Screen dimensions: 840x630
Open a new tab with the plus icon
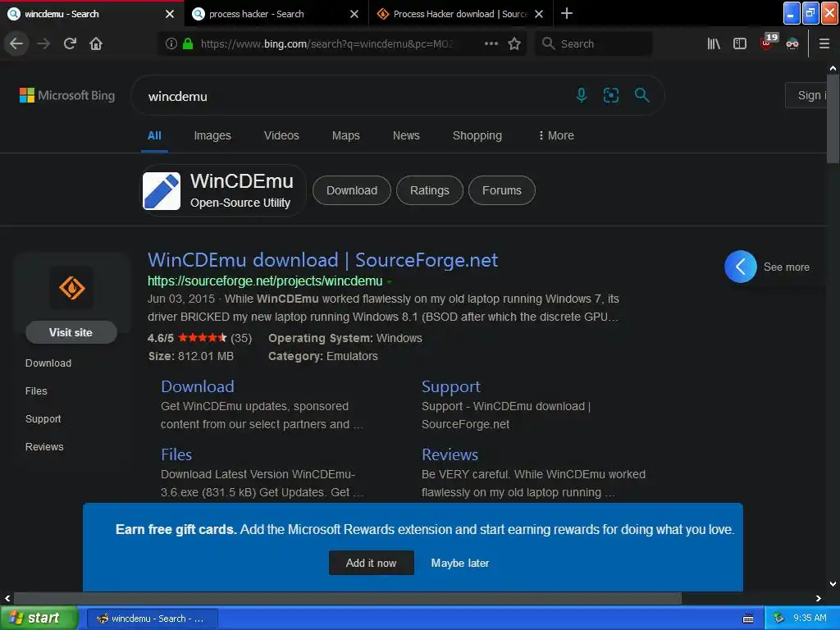click(x=566, y=13)
